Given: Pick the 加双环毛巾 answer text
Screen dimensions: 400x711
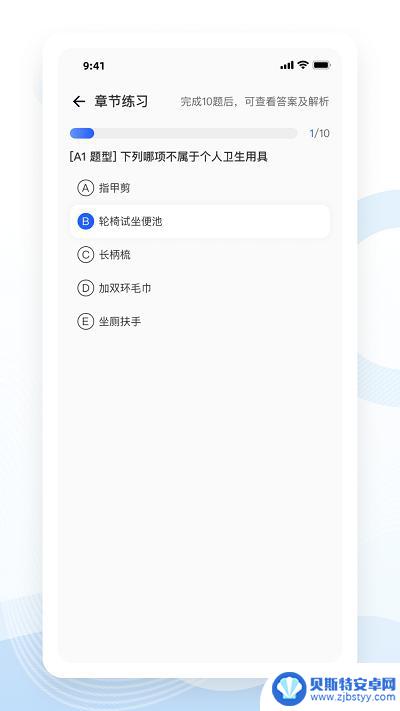Looking at the screenshot, I should pyautogui.click(x=125, y=288).
